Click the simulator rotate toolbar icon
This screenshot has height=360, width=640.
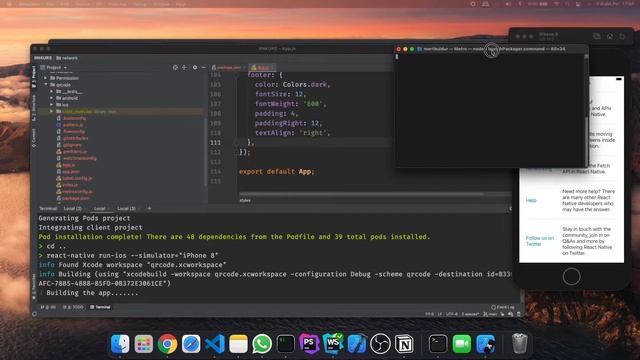click(x=622, y=36)
